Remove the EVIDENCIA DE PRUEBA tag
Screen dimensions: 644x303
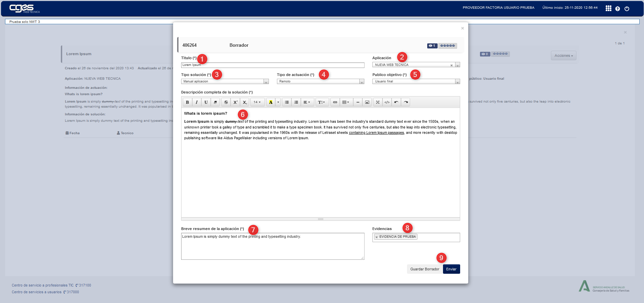(x=376, y=237)
